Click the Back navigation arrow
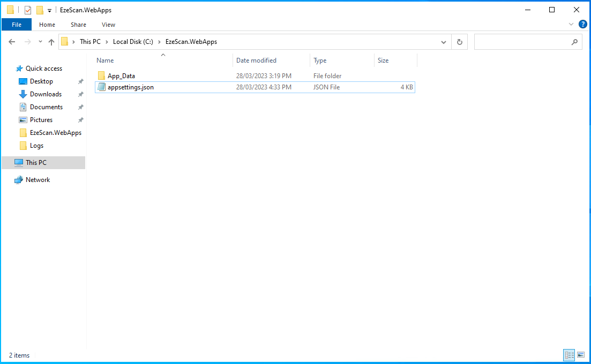The height and width of the screenshot is (364, 591). (12, 42)
